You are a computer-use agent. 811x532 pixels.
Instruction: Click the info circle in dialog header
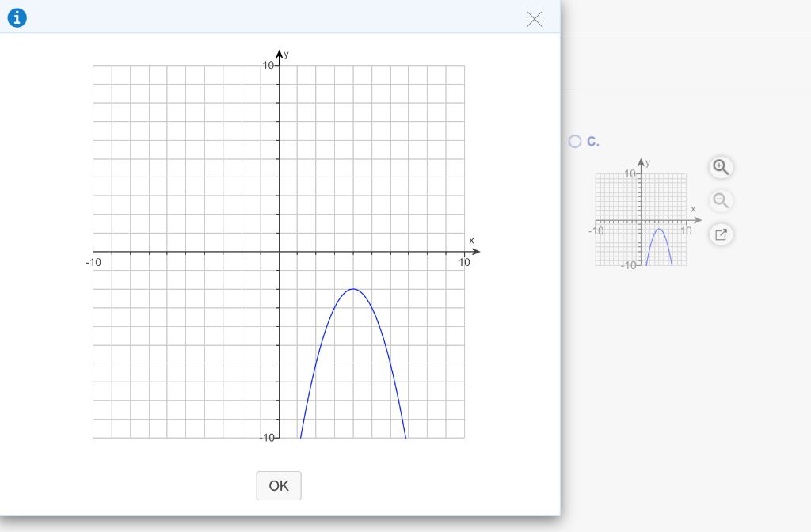(17, 17)
